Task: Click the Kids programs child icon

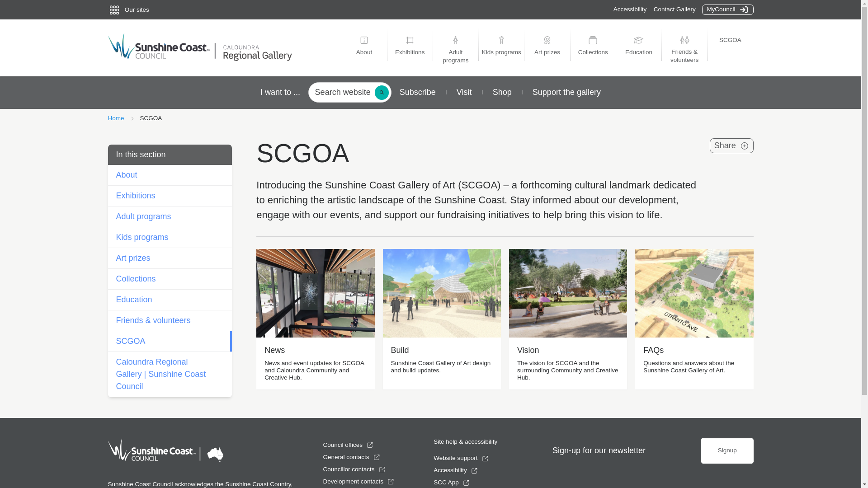Action: [501, 40]
